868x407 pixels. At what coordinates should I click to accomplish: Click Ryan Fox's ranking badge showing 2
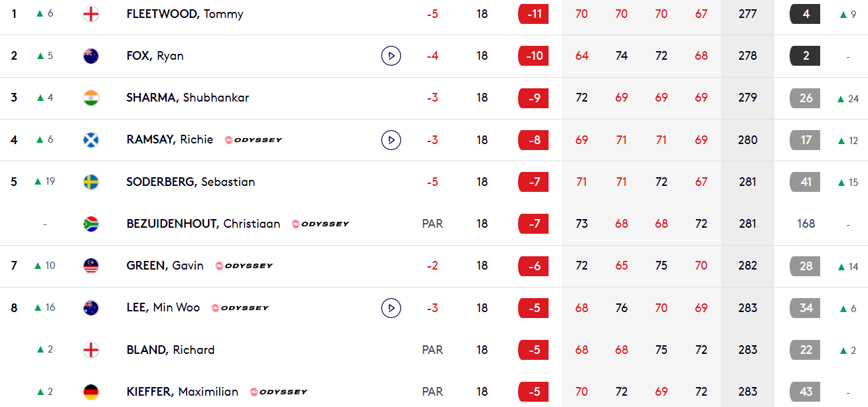pos(806,56)
